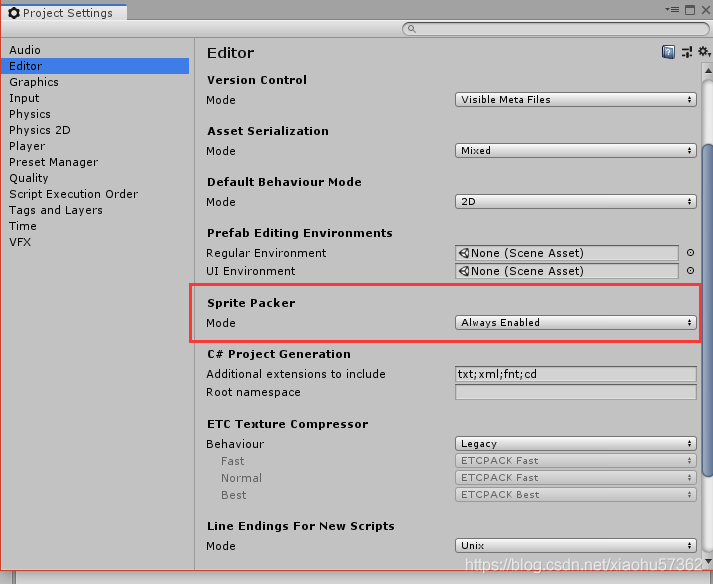The width and height of the screenshot is (713, 584).
Task: Open Default Behaviour Mode dropdown
Action: pyautogui.click(x=576, y=201)
